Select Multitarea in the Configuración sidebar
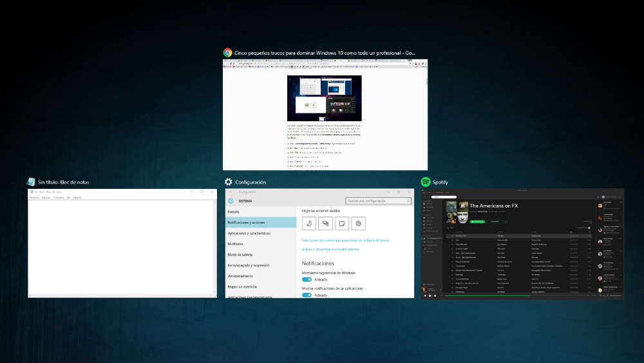 pyautogui.click(x=261, y=244)
